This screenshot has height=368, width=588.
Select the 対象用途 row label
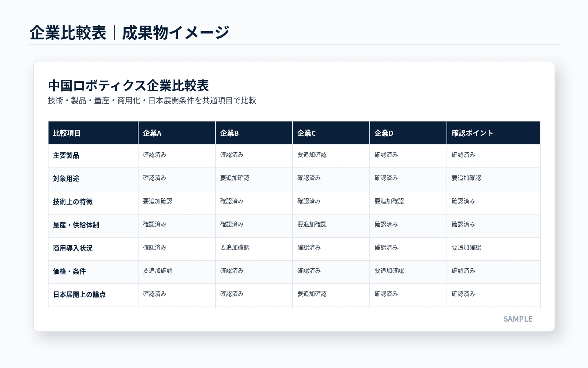click(66, 179)
